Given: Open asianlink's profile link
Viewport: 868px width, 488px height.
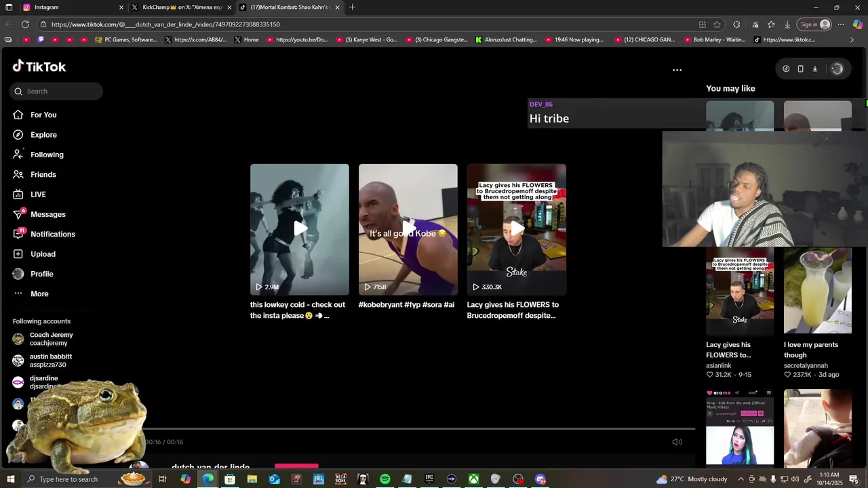Looking at the screenshot, I should click(x=719, y=366).
